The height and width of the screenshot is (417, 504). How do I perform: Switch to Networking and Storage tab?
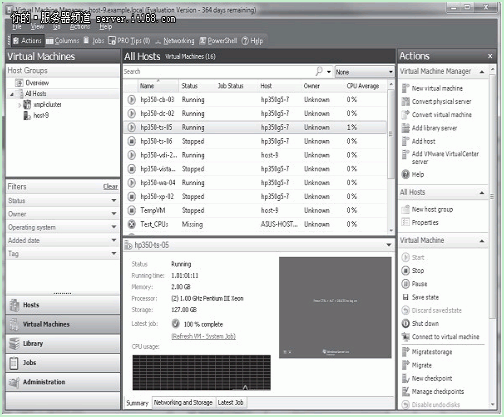[x=183, y=402]
